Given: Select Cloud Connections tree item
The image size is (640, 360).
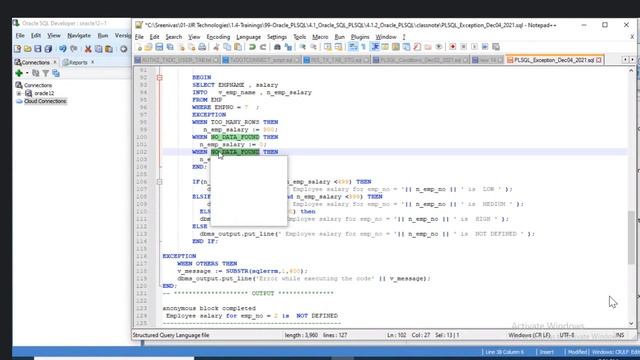Looking at the screenshot, I should point(45,101).
